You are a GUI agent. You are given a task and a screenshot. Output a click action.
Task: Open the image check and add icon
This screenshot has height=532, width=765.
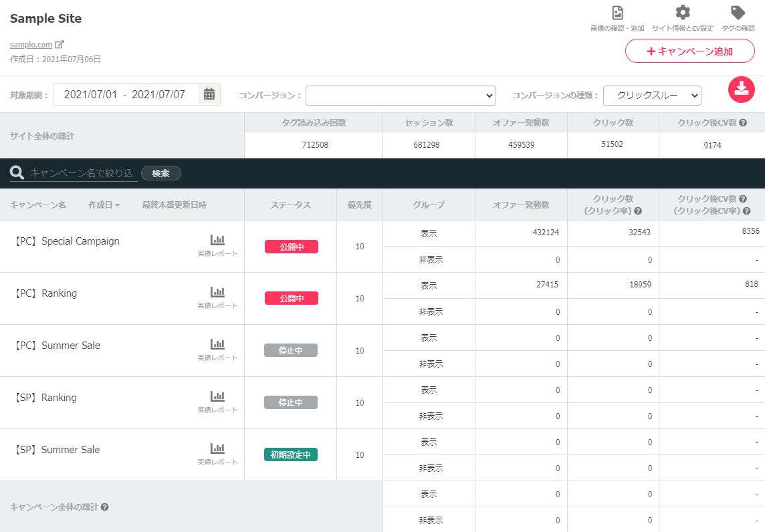pos(617,13)
